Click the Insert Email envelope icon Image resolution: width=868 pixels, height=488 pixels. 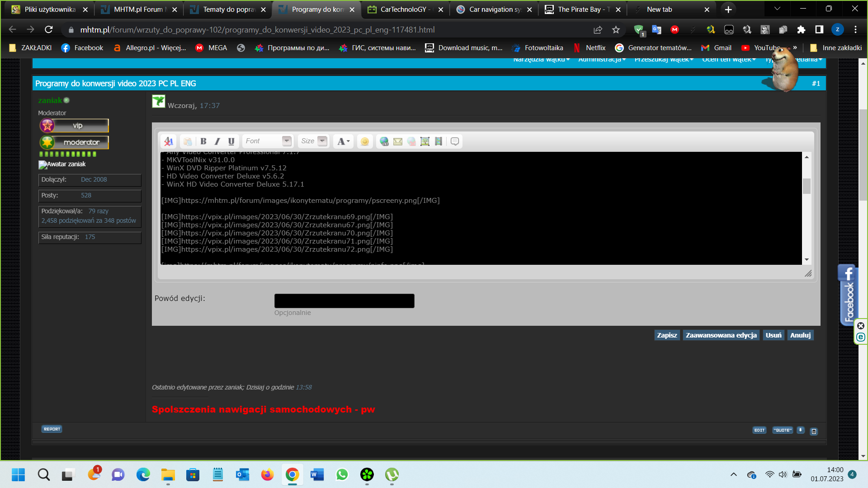[x=398, y=141]
